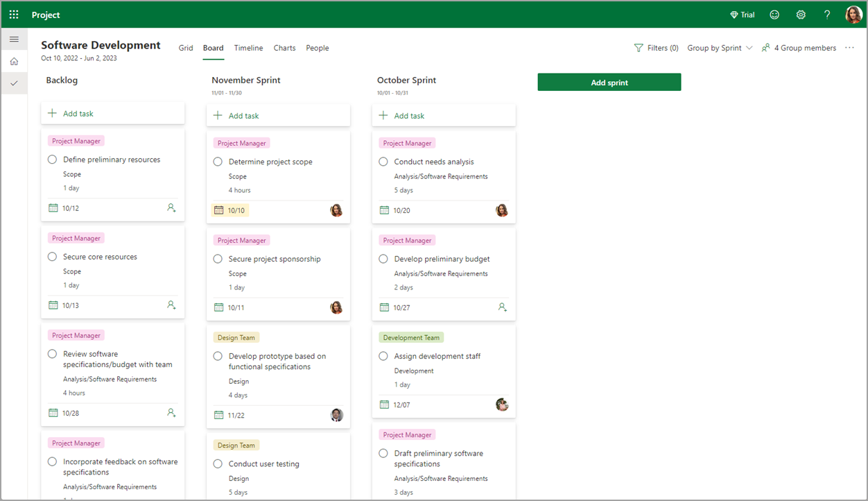This screenshot has height=501, width=868.
Task: Click the Add sprint button
Action: [609, 82]
